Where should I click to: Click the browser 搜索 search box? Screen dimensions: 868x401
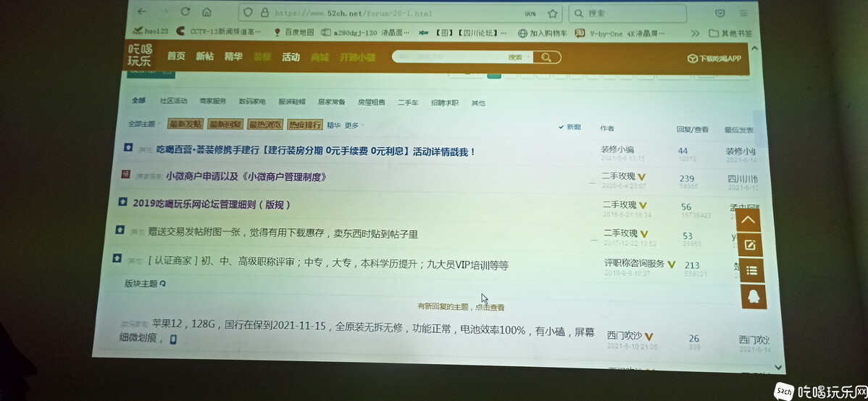click(628, 13)
